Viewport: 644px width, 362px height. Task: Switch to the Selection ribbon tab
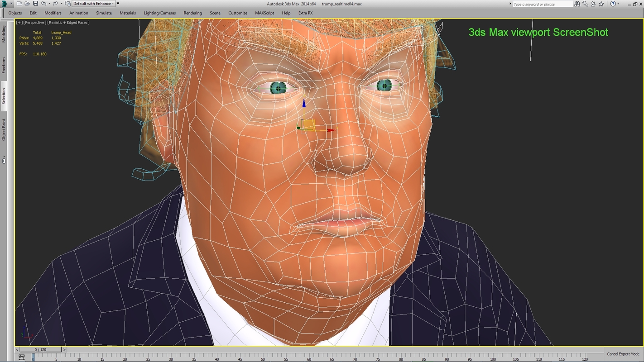[x=4, y=96]
